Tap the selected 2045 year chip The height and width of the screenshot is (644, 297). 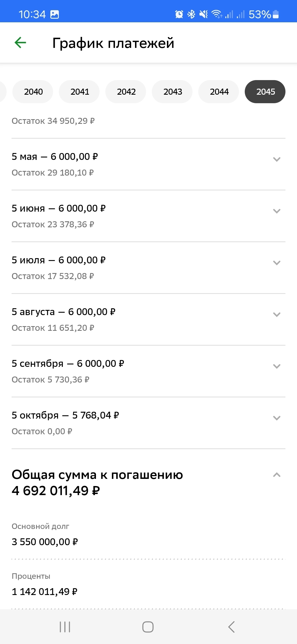[265, 92]
